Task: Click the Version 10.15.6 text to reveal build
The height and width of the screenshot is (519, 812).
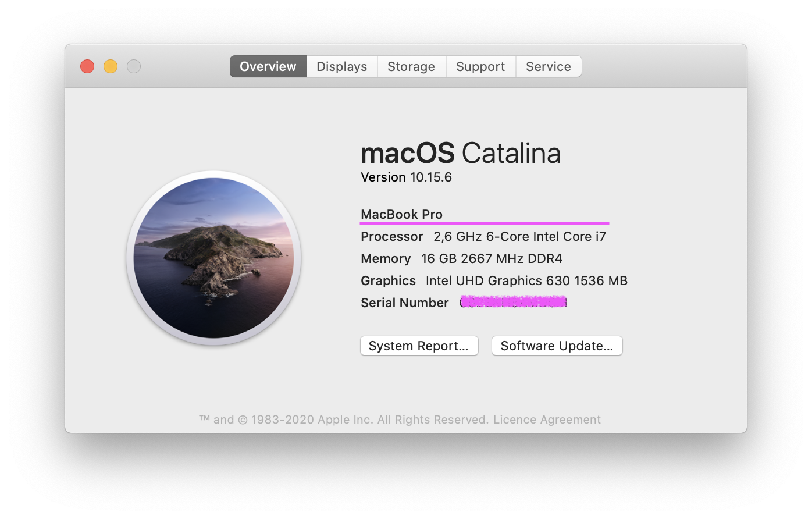Action: click(406, 177)
